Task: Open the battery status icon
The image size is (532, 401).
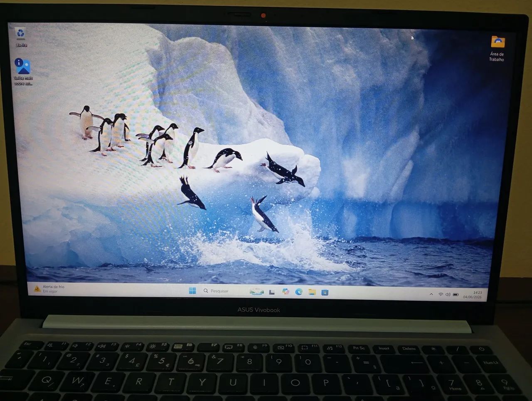Action: [x=456, y=295]
